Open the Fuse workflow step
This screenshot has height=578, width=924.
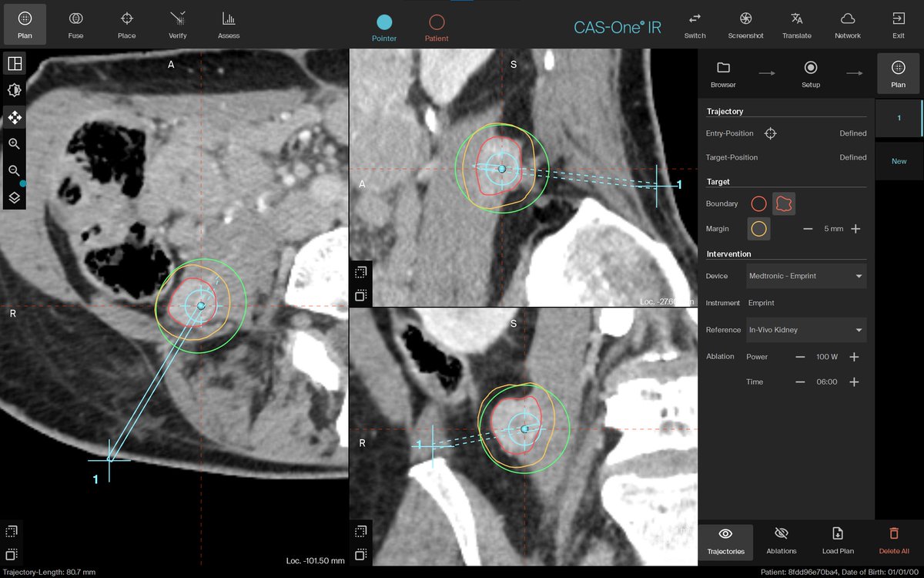click(x=75, y=24)
